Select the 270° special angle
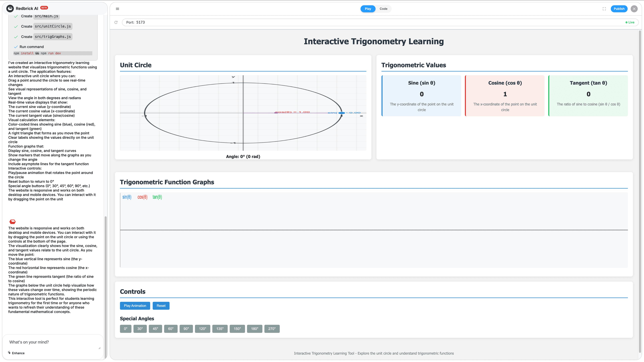 pos(272,328)
